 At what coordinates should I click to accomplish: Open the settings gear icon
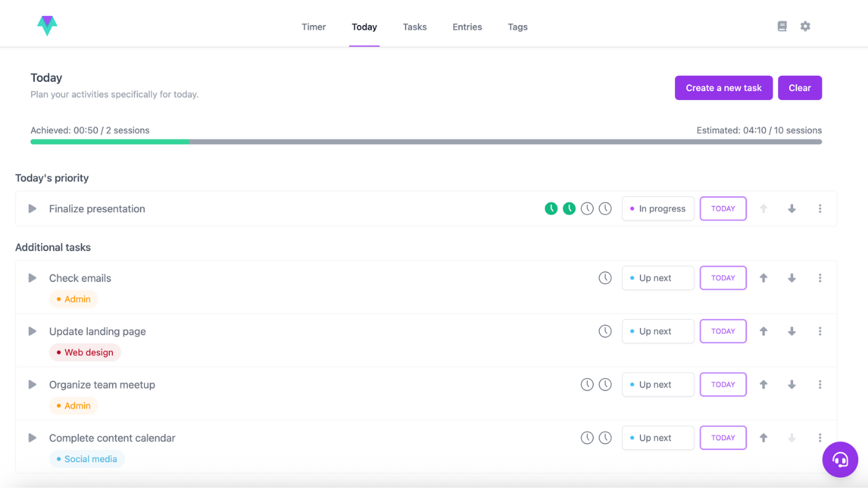pos(805,26)
